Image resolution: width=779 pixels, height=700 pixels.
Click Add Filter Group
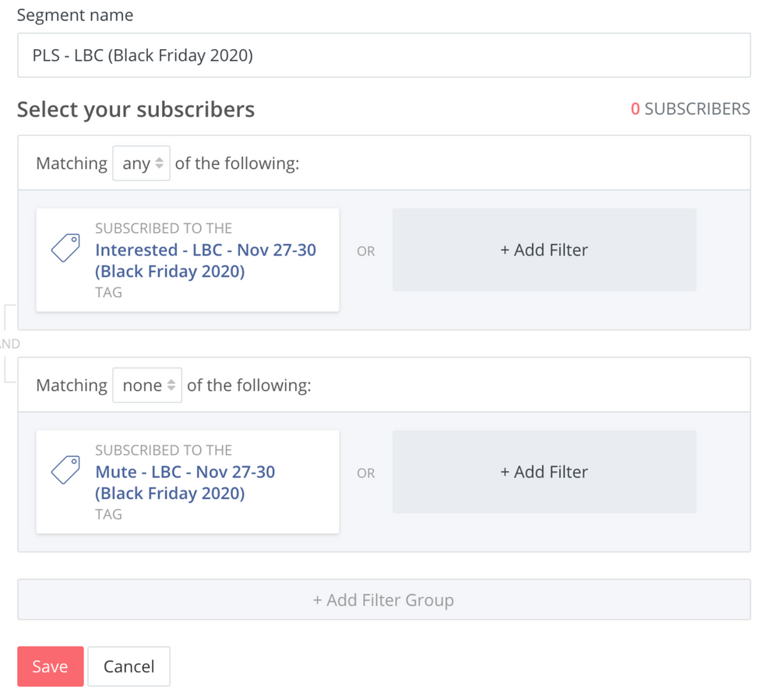(x=383, y=600)
